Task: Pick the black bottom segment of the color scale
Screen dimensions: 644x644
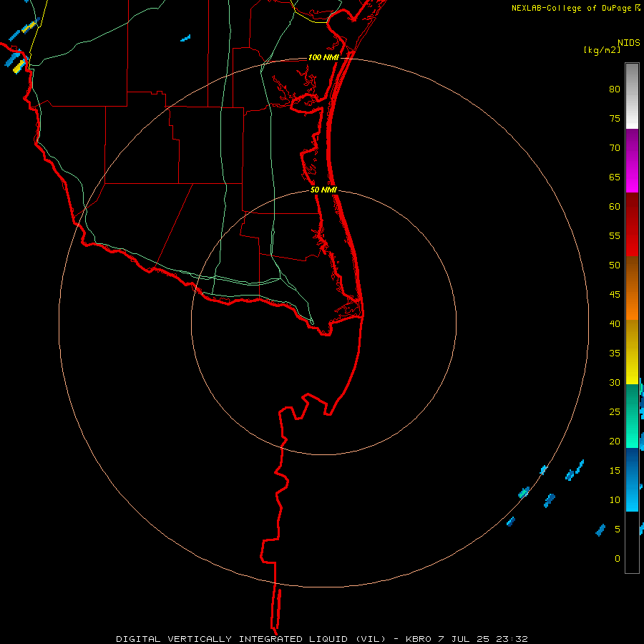Action: pos(632,542)
